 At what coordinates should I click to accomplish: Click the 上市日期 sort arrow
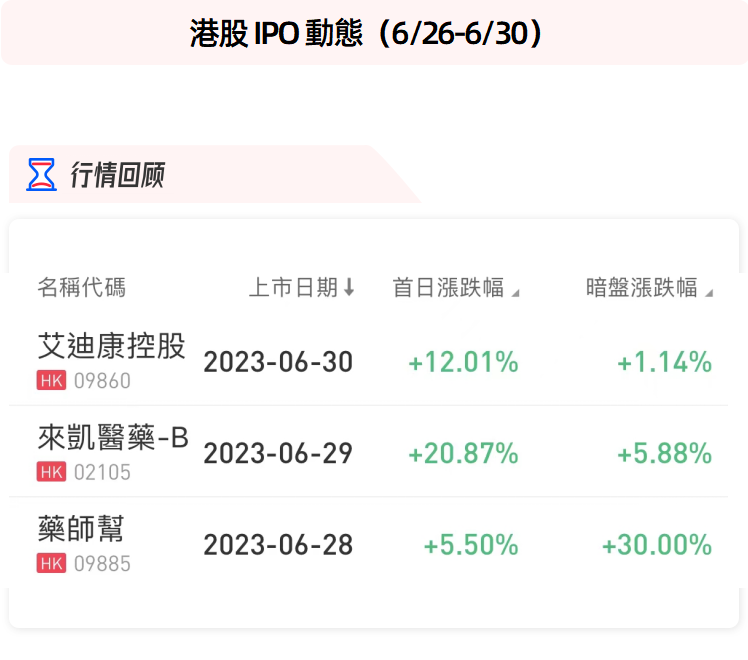[349, 288]
